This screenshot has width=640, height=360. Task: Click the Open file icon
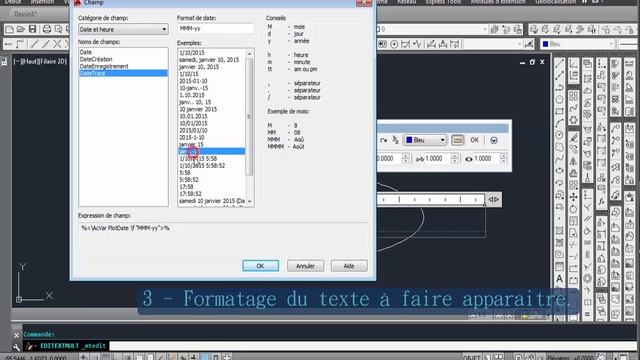coord(21,29)
